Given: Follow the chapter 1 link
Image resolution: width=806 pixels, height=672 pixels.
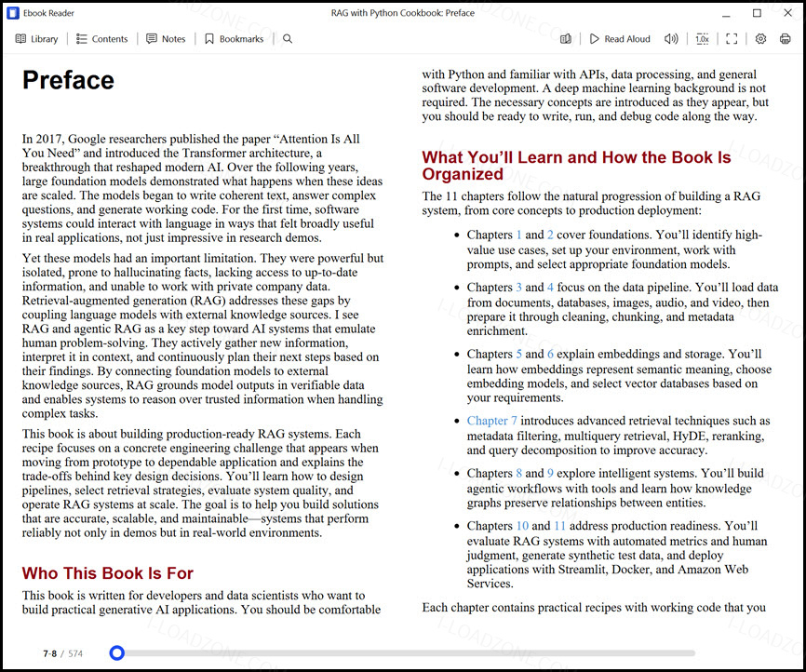Looking at the screenshot, I should pyautogui.click(x=518, y=235).
